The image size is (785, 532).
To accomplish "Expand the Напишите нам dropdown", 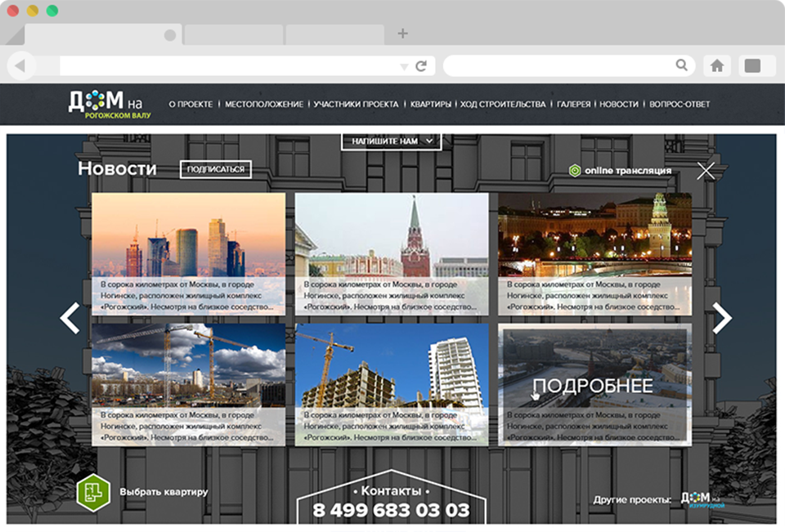I will tap(391, 141).
